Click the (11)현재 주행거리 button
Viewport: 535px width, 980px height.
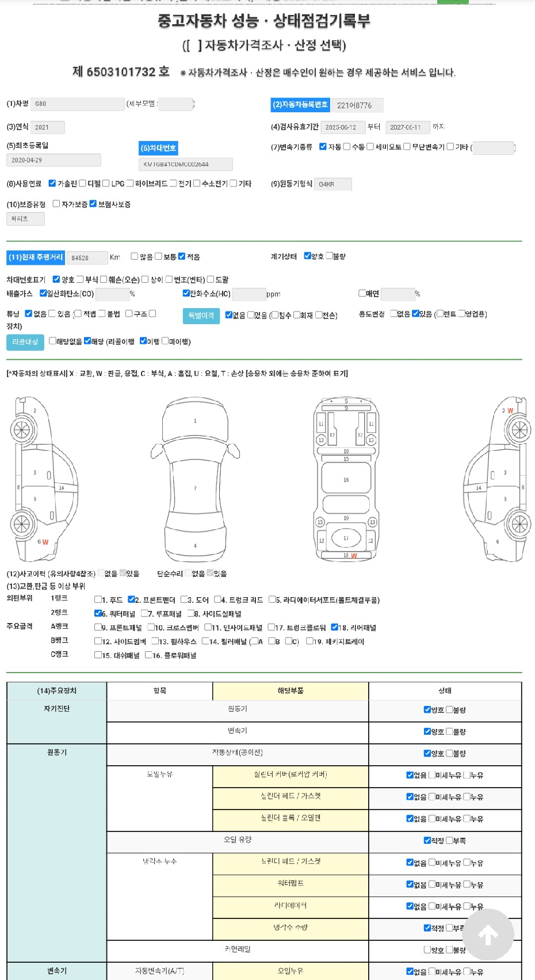point(36,257)
